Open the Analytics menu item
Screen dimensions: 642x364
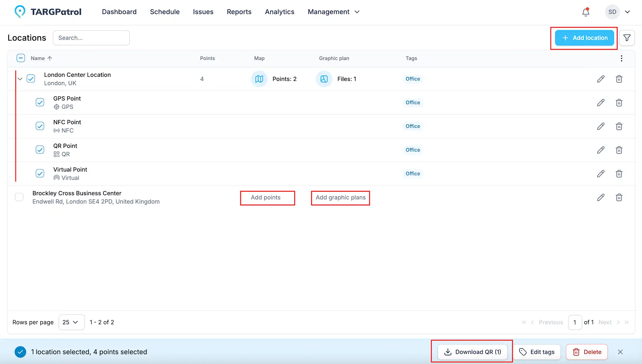point(280,12)
